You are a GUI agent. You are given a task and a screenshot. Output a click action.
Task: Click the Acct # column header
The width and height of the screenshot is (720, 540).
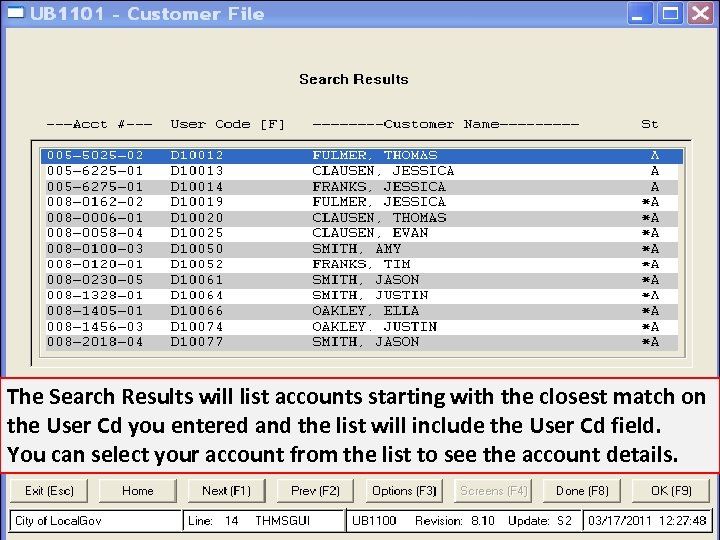tap(99, 124)
